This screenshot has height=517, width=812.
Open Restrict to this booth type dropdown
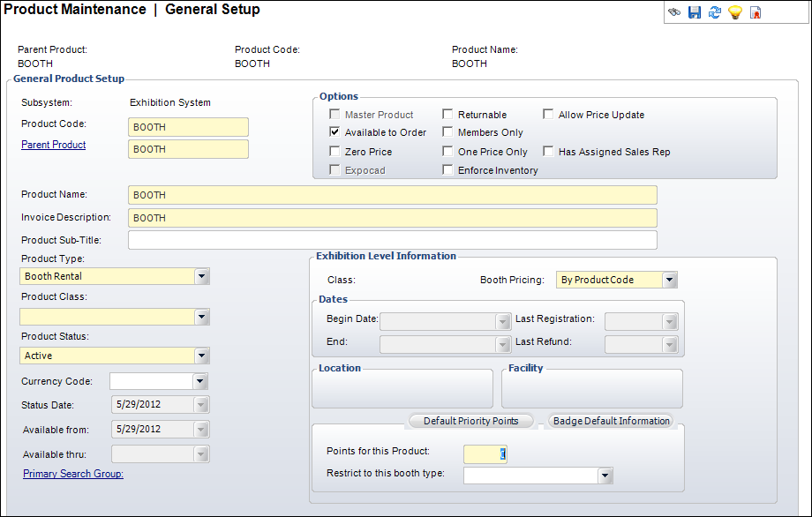[605, 476]
